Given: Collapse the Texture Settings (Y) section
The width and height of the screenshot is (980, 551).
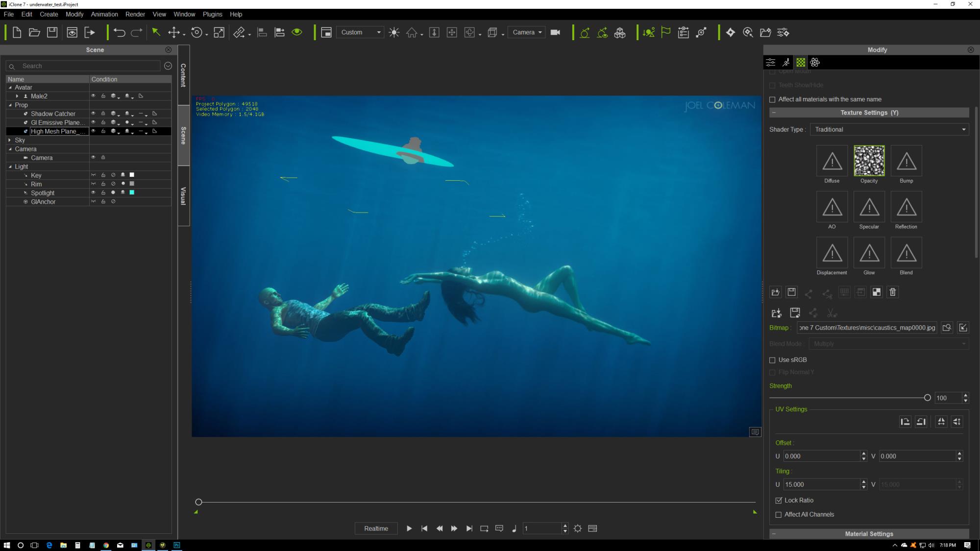Looking at the screenshot, I should coord(774,113).
